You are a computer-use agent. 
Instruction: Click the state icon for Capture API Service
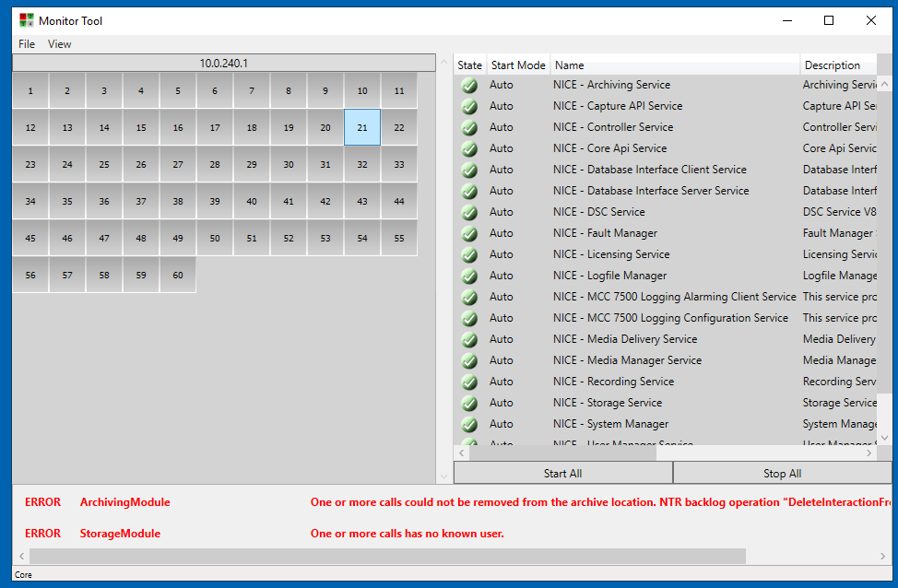click(469, 107)
